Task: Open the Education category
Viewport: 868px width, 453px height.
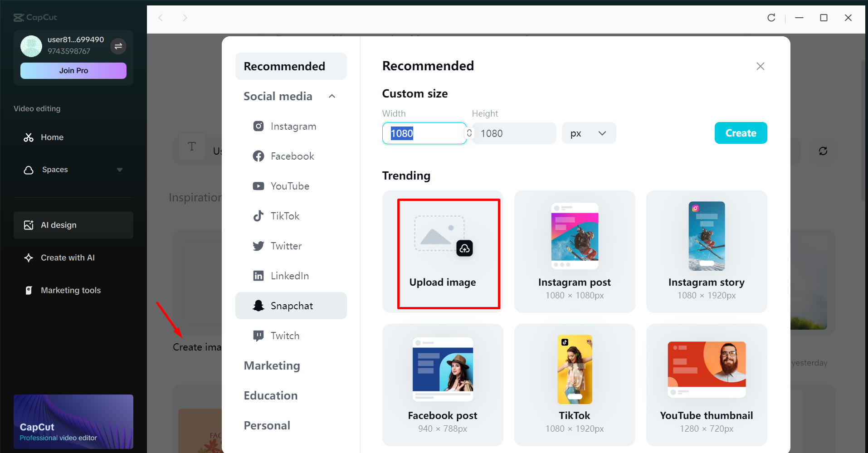Action: tap(271, 395)
